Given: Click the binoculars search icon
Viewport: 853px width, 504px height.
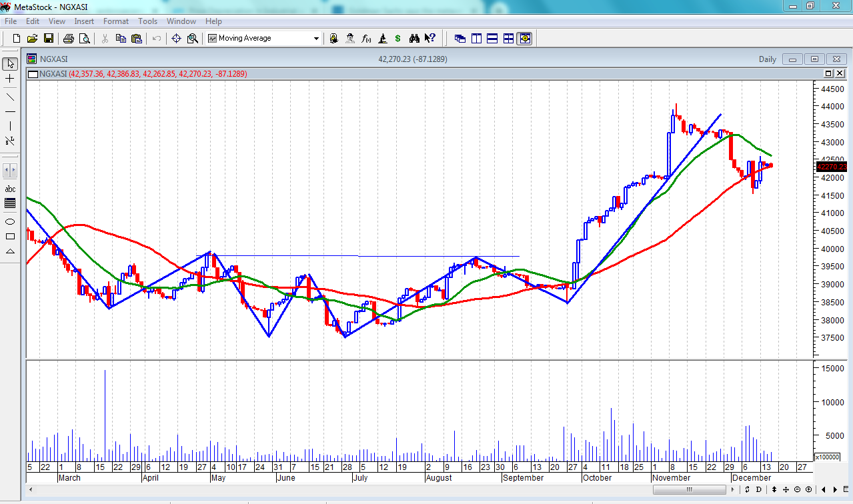Looking at the screenshot, I should pyautogui.click(x=414, y=39).
